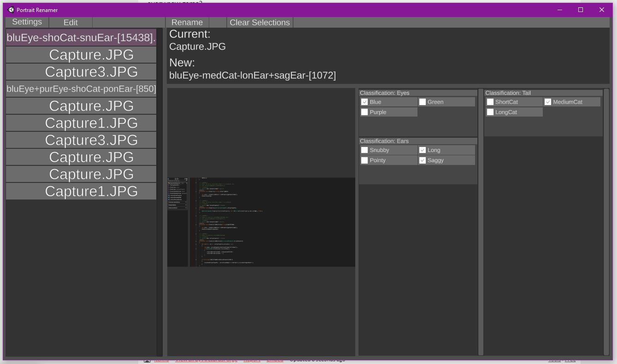The height and width of the screenshot is (364, 617).
Task: Check the Green eyes classification
Action: pyautogui.click(x=422, y=101)
